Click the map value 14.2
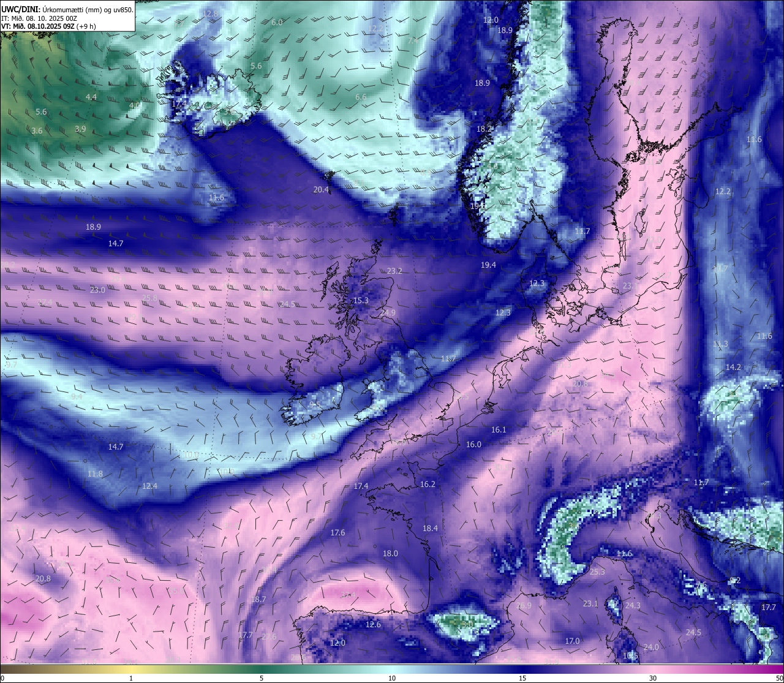 [733, 367]
